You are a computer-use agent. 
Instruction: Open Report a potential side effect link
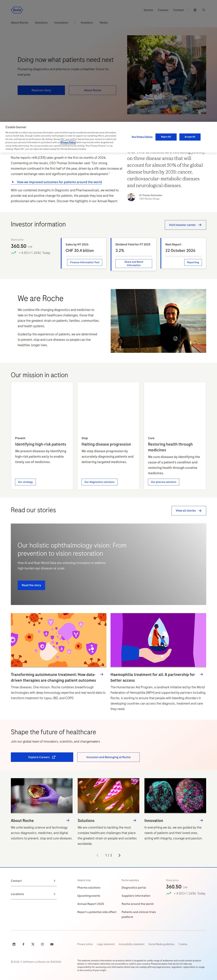97,912
